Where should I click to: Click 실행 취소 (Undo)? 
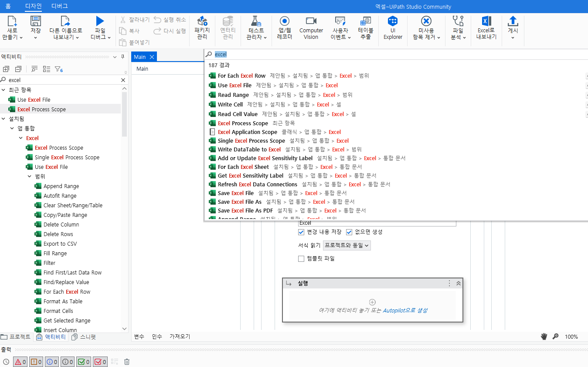tap(170, 20)
